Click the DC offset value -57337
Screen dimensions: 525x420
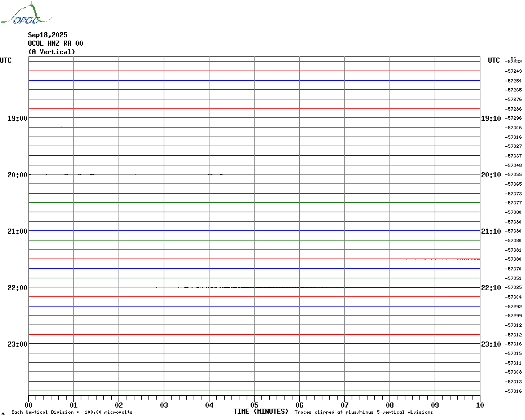click(514, 156)
